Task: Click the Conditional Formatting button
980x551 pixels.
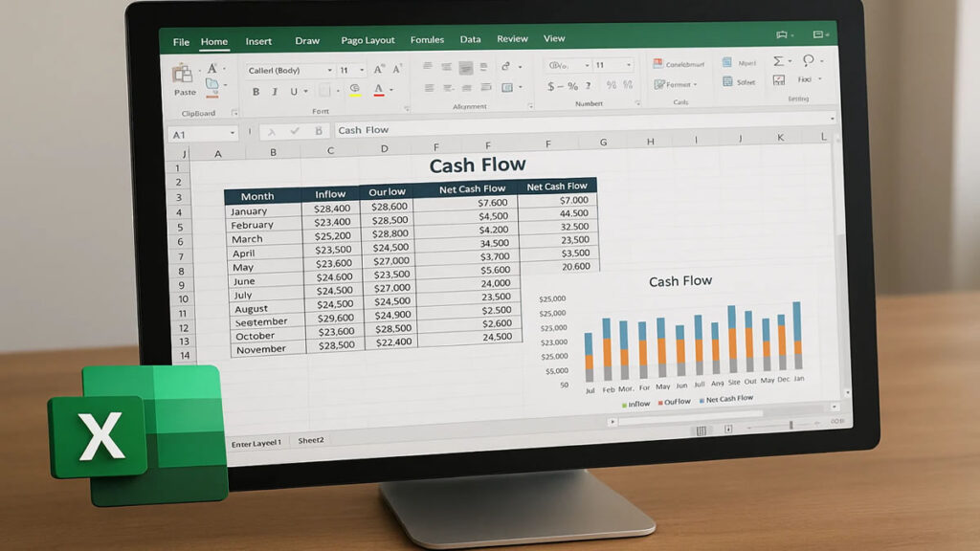Action: pyautogui.click(x=679, y=64)
